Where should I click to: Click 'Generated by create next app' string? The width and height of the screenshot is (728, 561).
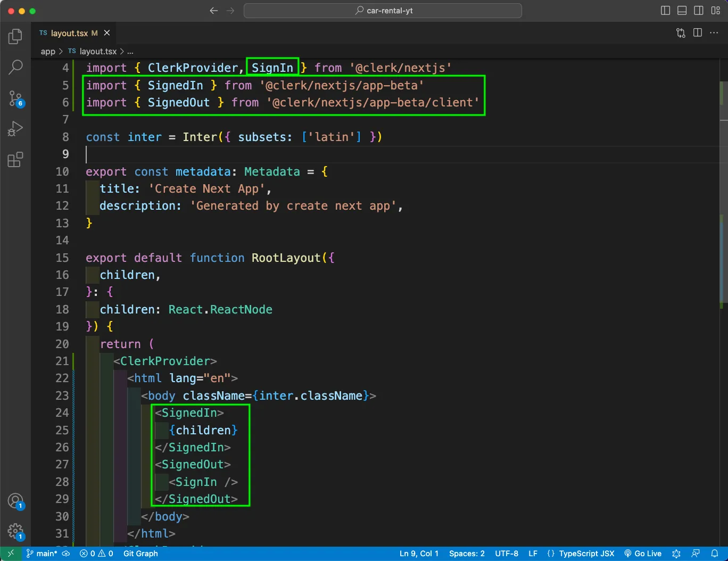[x=293, y=206]
